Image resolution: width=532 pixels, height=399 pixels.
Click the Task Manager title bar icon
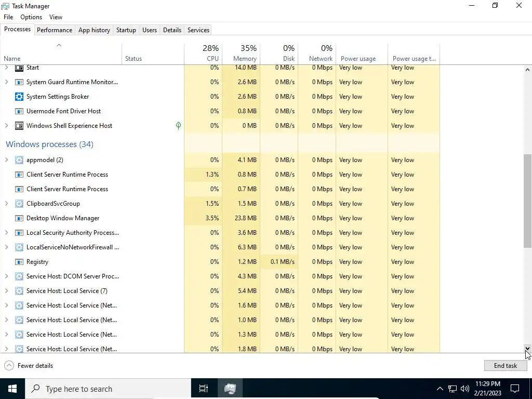click(5, 6)
